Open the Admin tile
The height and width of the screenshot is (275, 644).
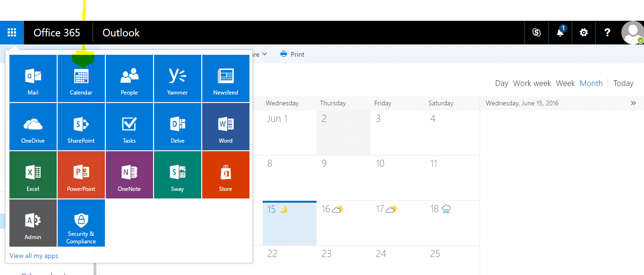coord(33,223)
